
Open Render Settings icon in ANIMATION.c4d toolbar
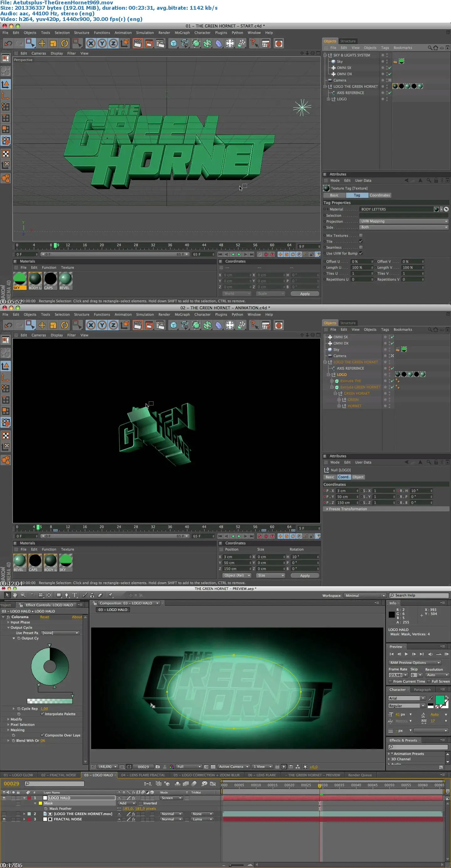point(160,325)
